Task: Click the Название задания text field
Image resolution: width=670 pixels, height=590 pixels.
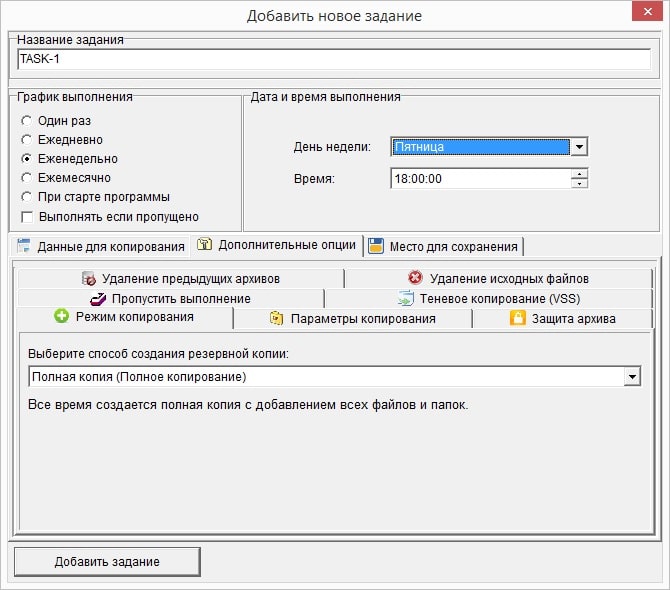Action: (334, 59)
